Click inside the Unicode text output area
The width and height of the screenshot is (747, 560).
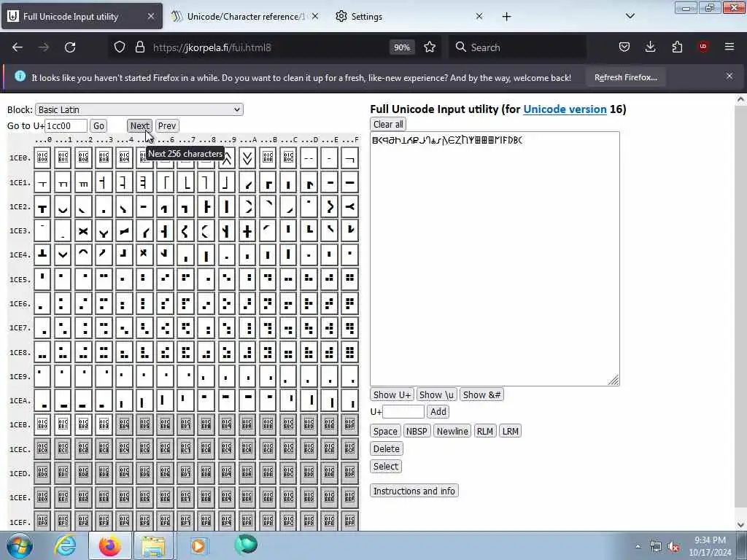(x=495, y=259)
